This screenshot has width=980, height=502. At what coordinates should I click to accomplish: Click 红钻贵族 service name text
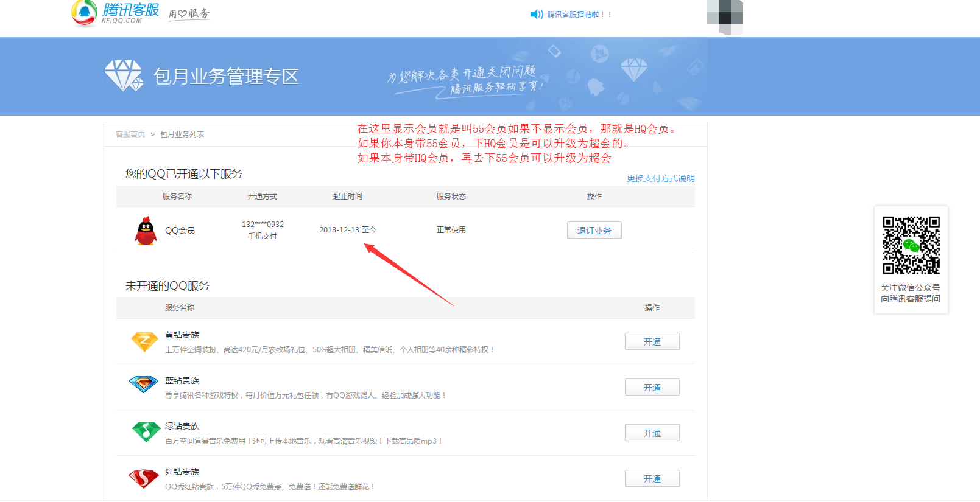point(182,472)
